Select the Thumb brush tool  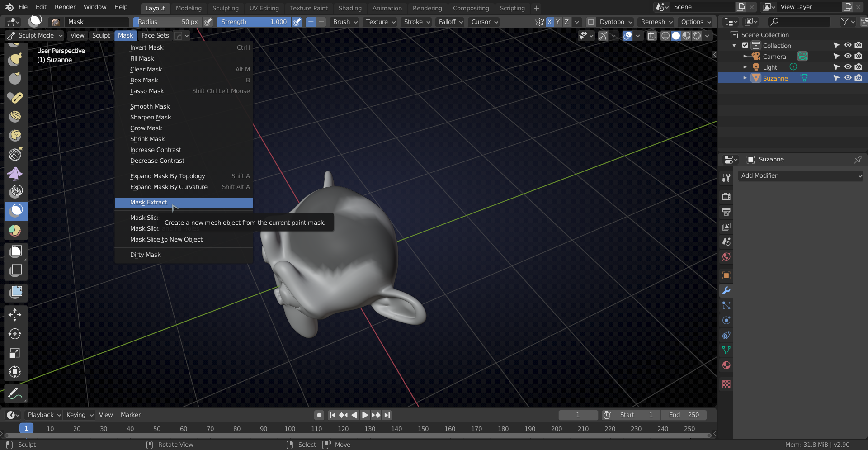[16, 78]
